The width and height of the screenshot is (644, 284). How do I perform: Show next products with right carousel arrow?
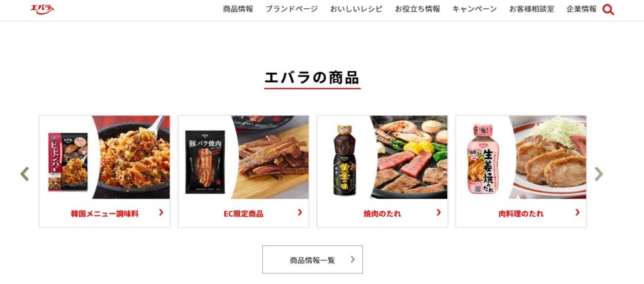[x=599, y=173]
